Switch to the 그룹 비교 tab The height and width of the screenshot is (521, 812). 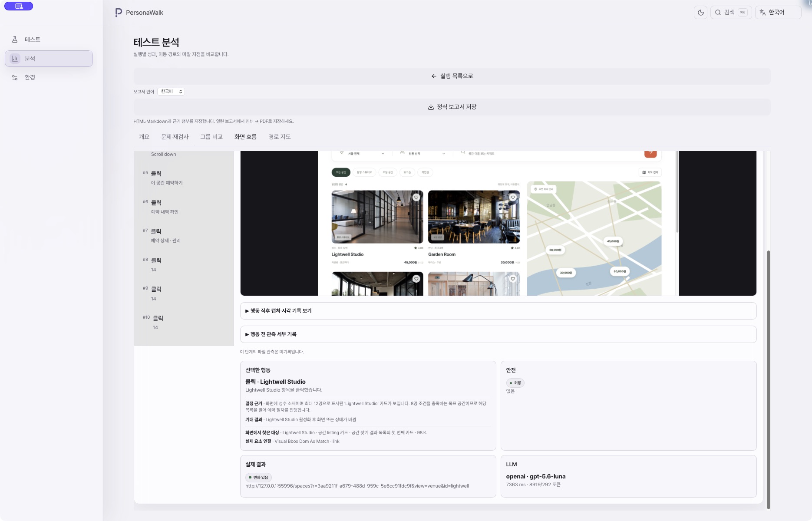tap(211, 137)
